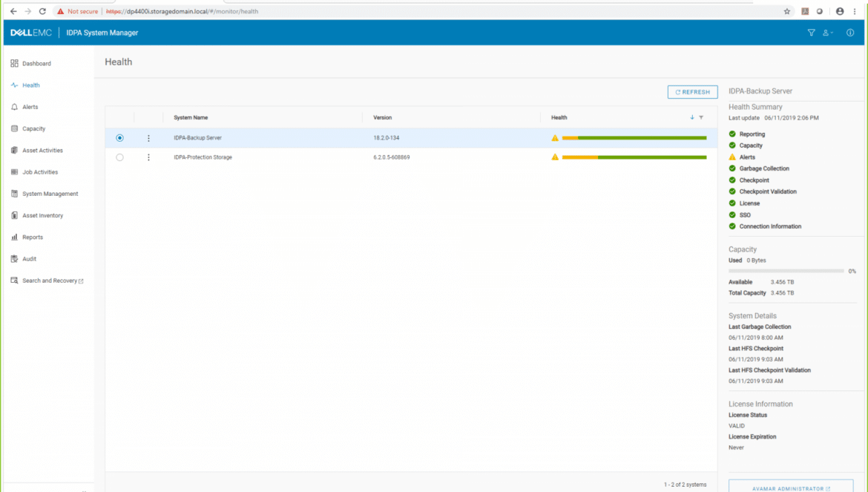
Task: Click the Avamar Administrator button
Action: point(791,488)
